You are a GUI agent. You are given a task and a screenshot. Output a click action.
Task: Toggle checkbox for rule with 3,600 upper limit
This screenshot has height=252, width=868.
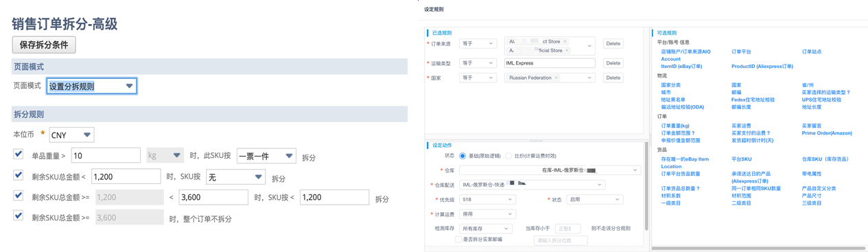click(19, 196)
